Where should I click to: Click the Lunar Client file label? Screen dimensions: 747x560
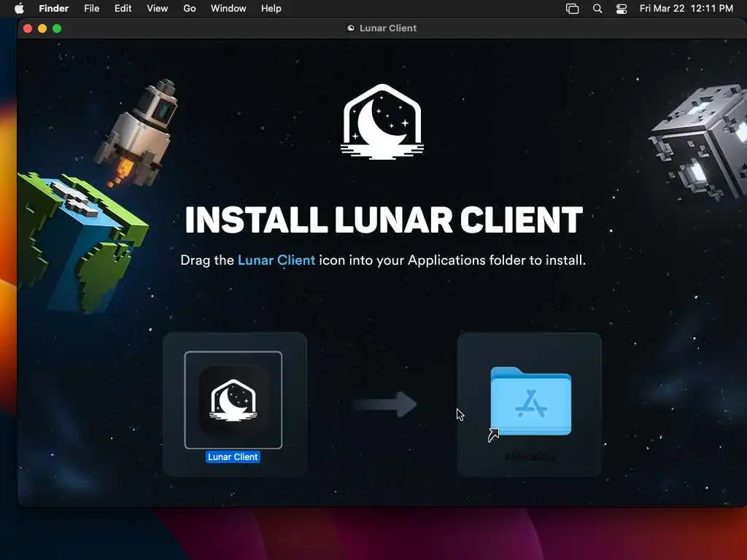point(233,456)
